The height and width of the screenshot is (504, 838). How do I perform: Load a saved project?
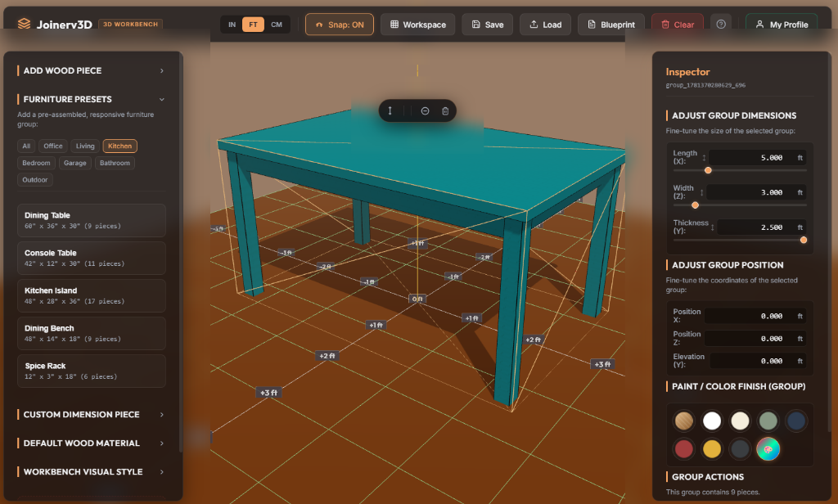545,25
